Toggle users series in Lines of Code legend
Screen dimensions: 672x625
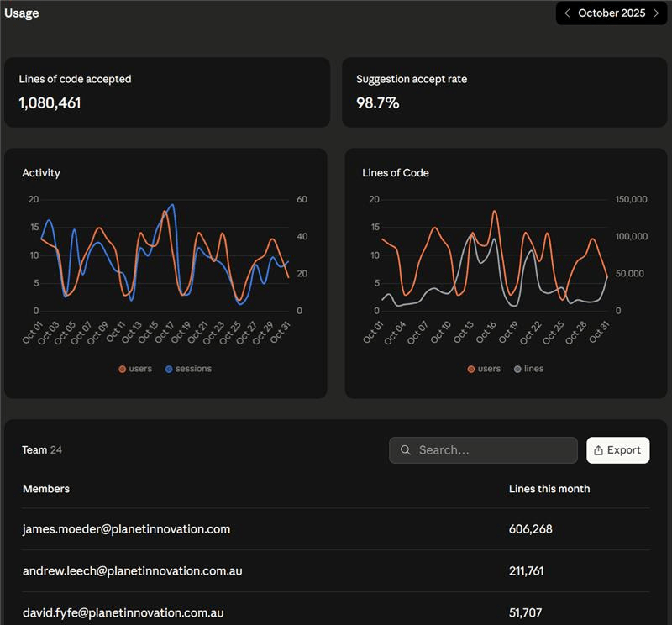pos(488,369)
